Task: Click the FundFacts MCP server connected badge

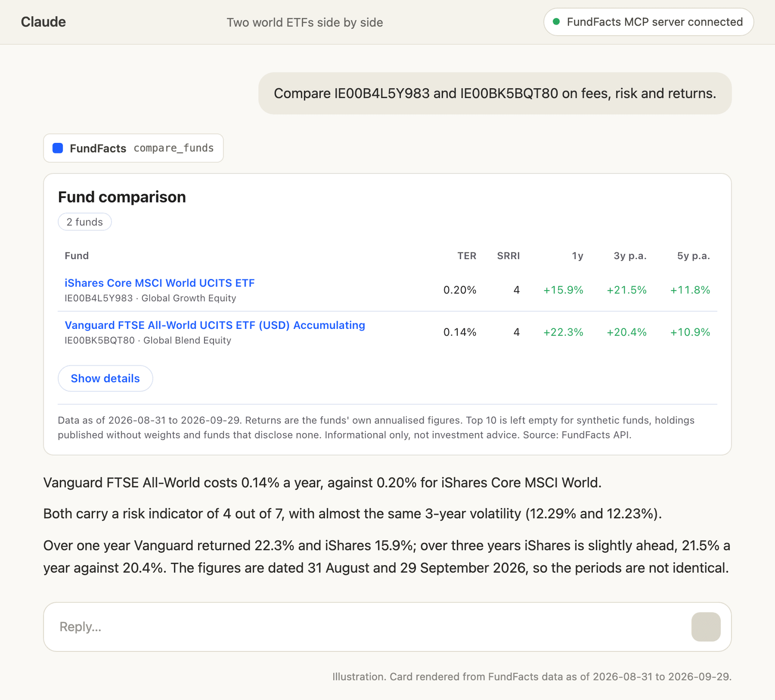Action: (649, 22)
